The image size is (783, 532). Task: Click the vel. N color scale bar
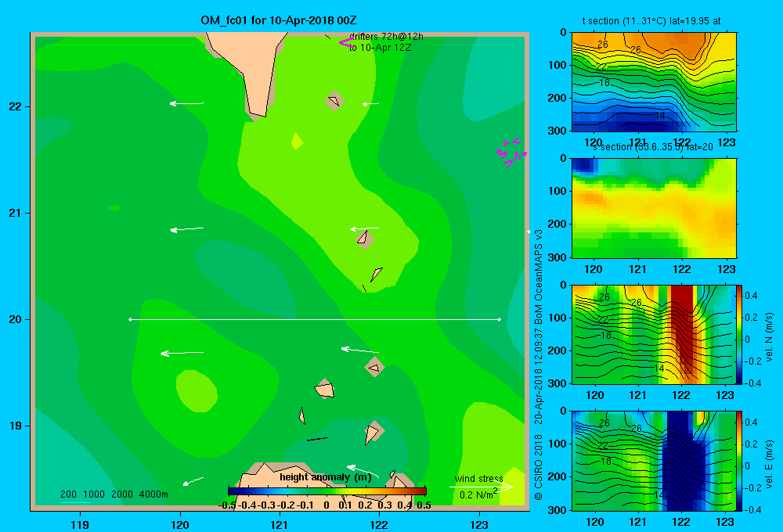pos(739,334)
